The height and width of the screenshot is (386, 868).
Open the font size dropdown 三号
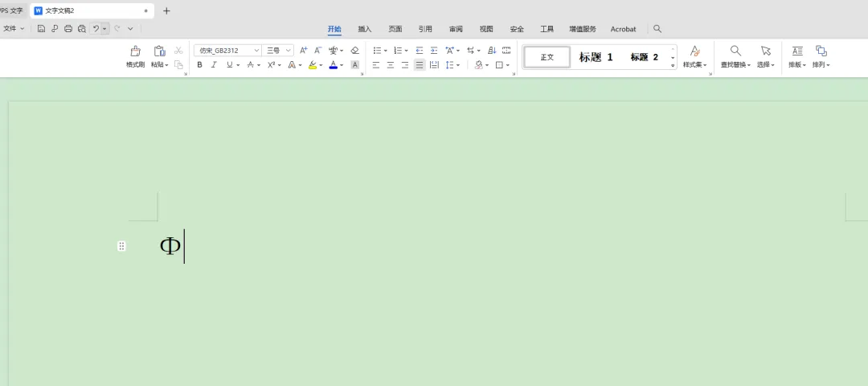click(x=289, y=51)
